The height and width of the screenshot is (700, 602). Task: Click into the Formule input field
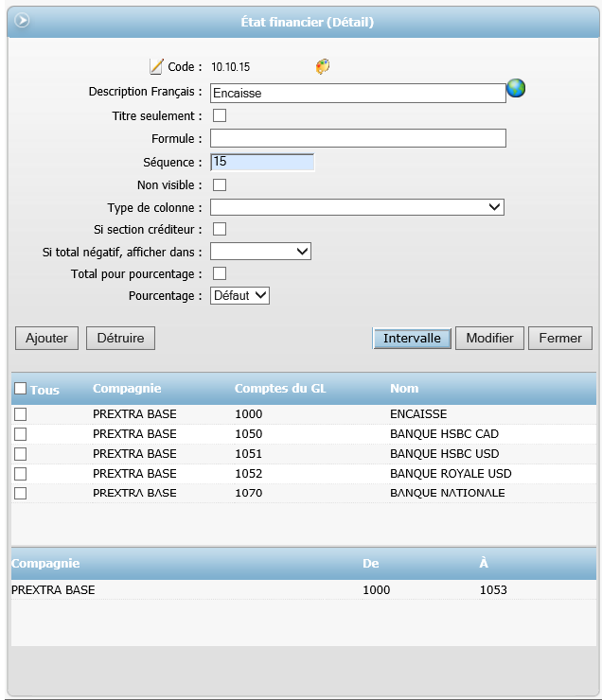pyautogui.click(x=358, y=139)
